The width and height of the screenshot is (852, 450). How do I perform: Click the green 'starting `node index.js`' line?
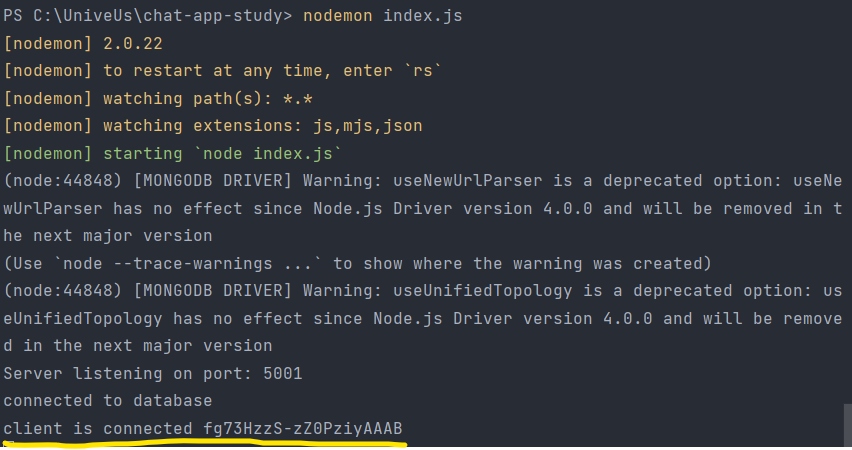223,154
